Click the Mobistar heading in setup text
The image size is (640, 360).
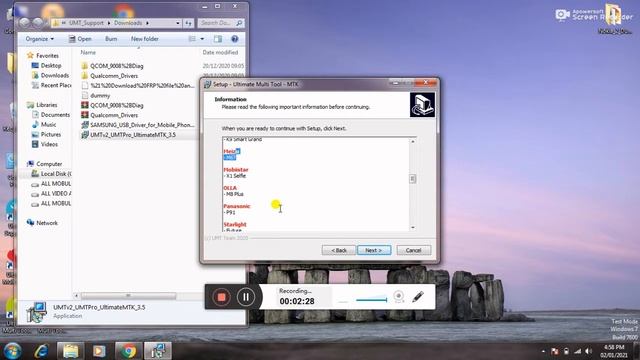236,169
